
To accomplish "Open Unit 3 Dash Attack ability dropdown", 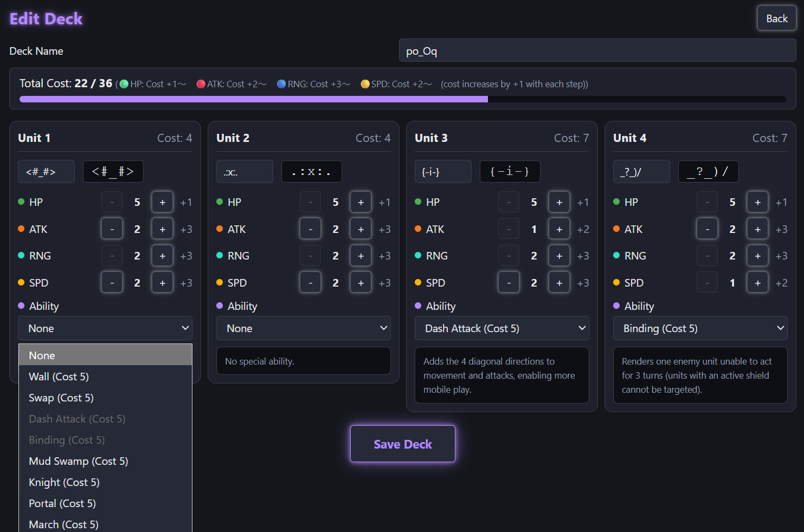I will coord(502,328).
